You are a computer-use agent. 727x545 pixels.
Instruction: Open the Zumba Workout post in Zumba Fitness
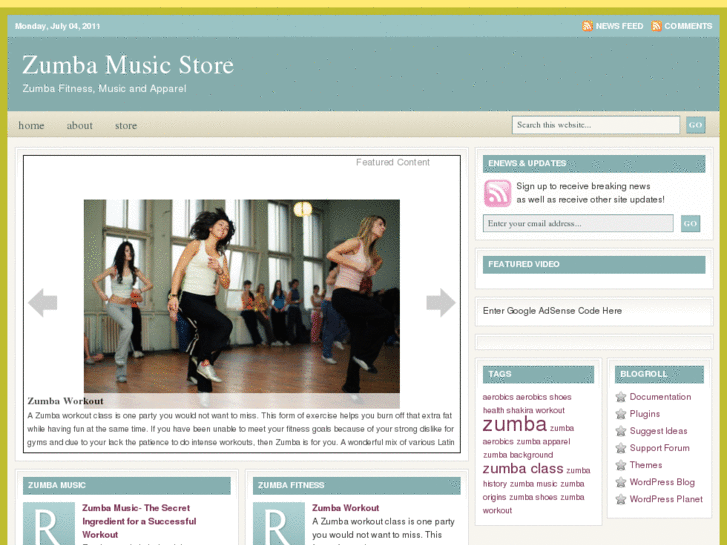coord(345,508)
